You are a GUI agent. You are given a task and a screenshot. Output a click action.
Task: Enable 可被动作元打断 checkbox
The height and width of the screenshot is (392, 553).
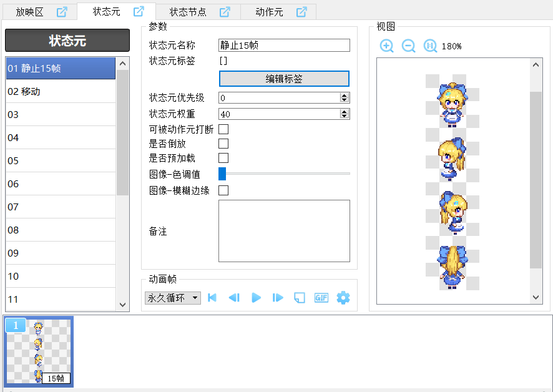tap(223, 129)
